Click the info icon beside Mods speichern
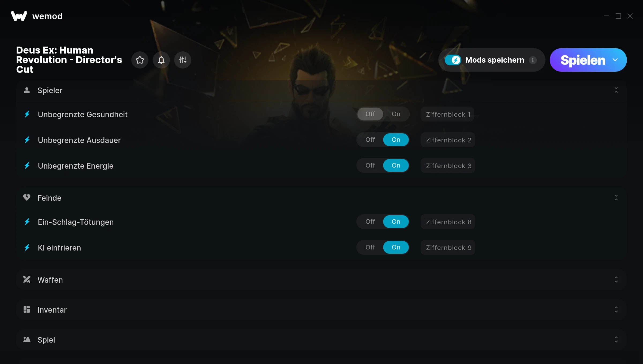Image resolution: width=643 pixels, height=364 pixels. click(533, 60)
